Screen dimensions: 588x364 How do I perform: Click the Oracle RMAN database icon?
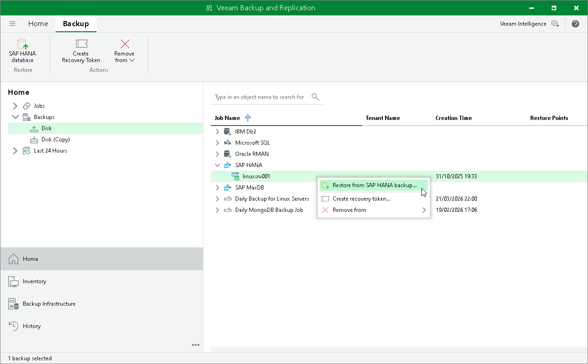(x=227, y=154)
